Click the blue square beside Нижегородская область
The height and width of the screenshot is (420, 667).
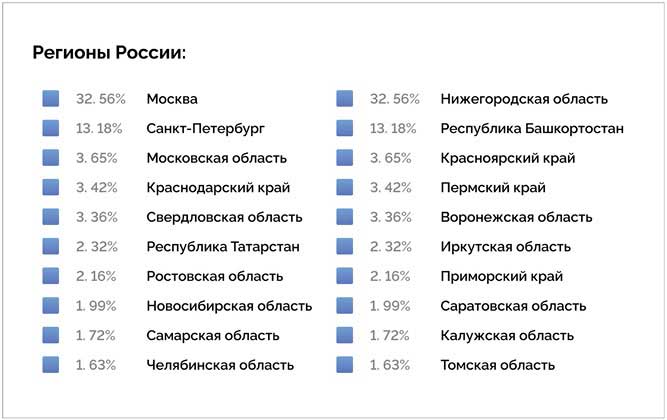[345, 99]
